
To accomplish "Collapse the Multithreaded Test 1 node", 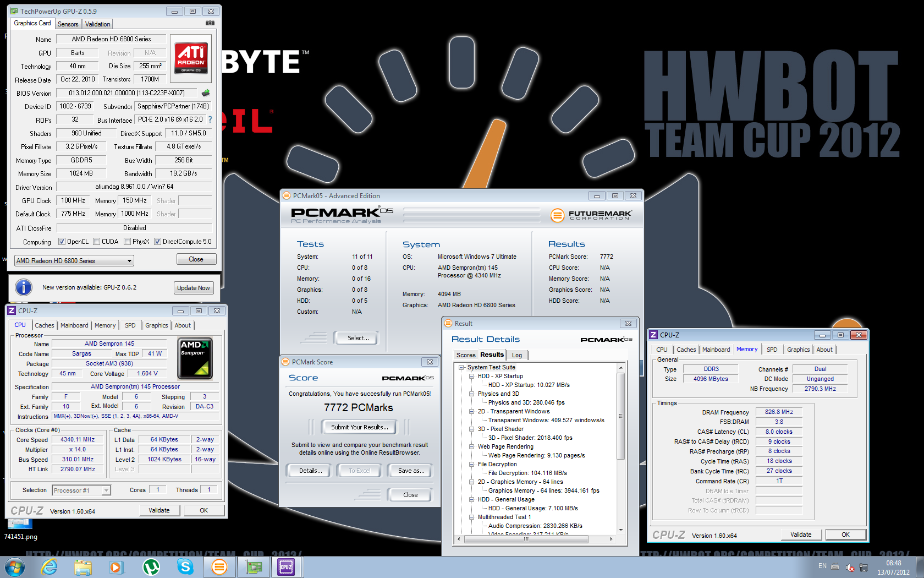I will tap(472, 517).
